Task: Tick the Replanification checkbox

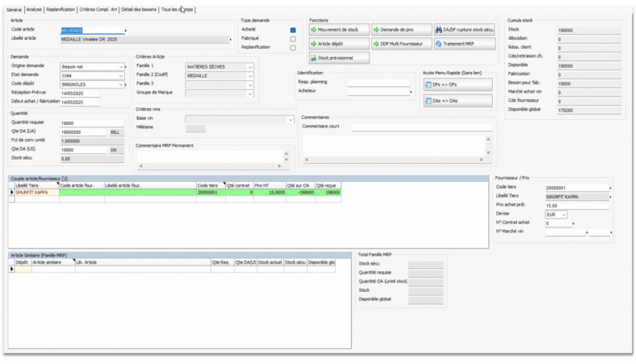Action: tap(293, 48)
